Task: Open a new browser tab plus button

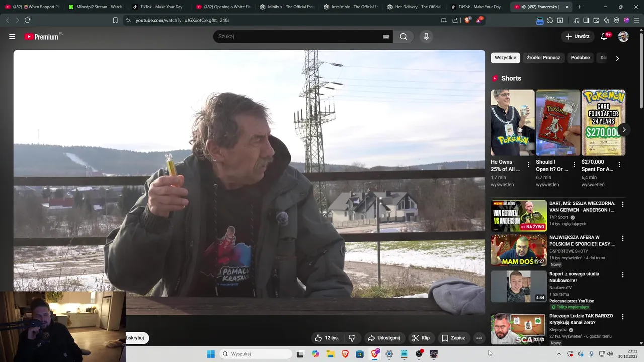Action: coord(579,7)
